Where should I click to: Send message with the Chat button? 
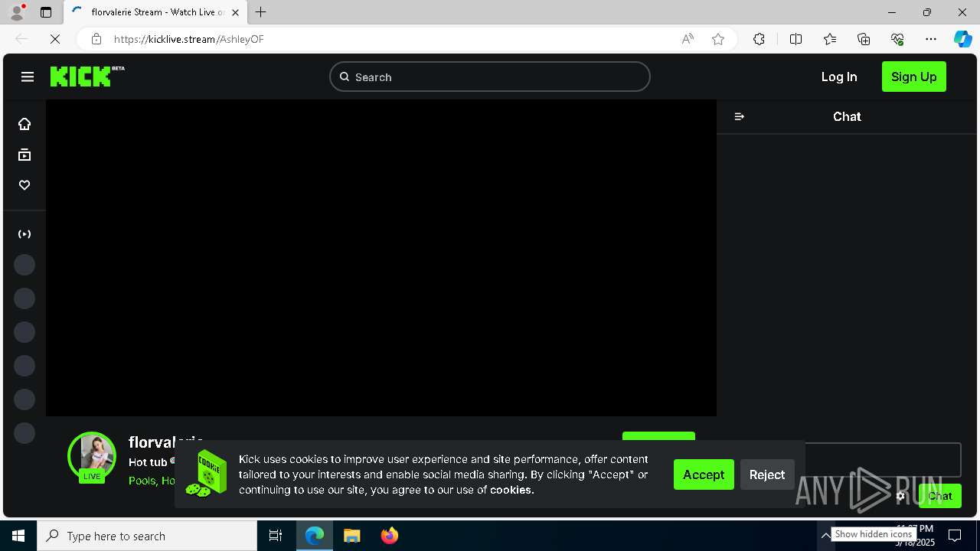pos(940,496)
